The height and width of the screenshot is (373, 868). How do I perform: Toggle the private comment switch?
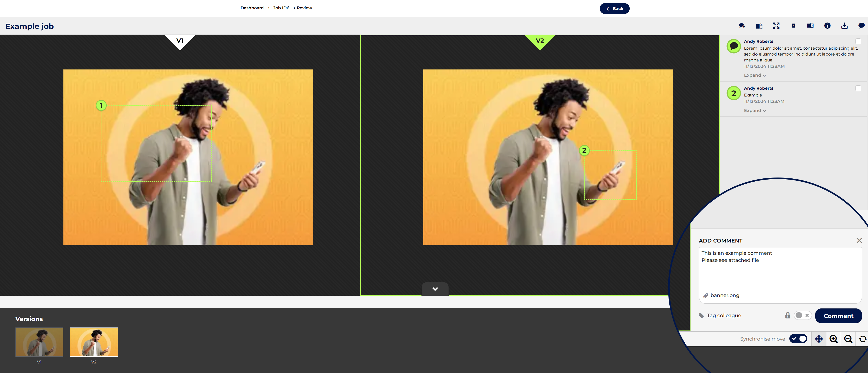[x=803, y=315]
